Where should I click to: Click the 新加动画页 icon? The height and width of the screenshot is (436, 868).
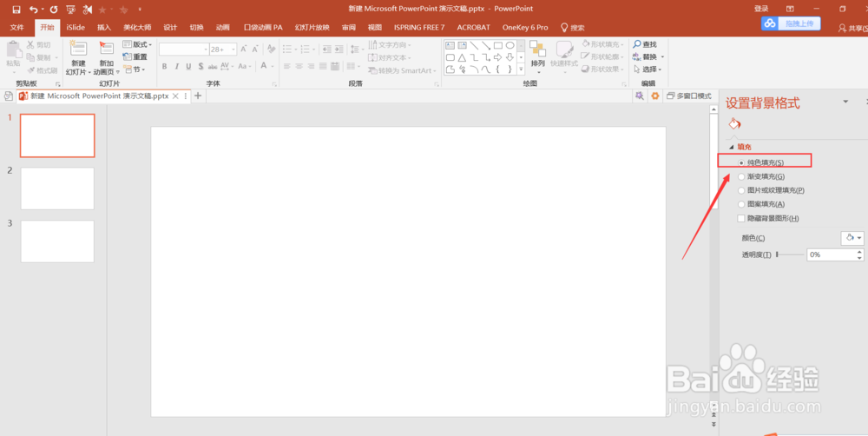106,48
